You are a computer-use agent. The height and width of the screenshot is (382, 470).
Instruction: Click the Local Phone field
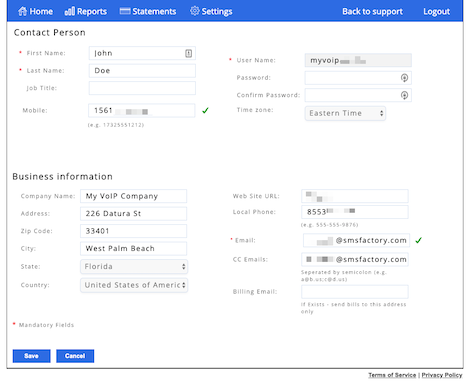click(355, 212)
